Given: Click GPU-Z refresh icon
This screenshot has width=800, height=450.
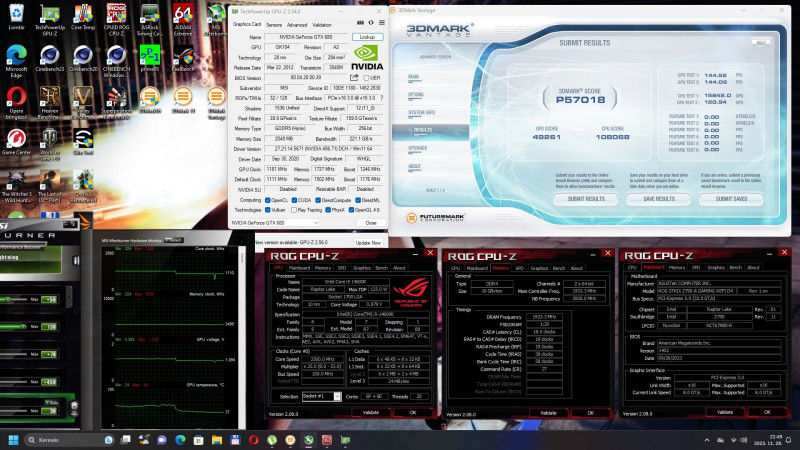Looking at the screenshot, I should (371, 23).
